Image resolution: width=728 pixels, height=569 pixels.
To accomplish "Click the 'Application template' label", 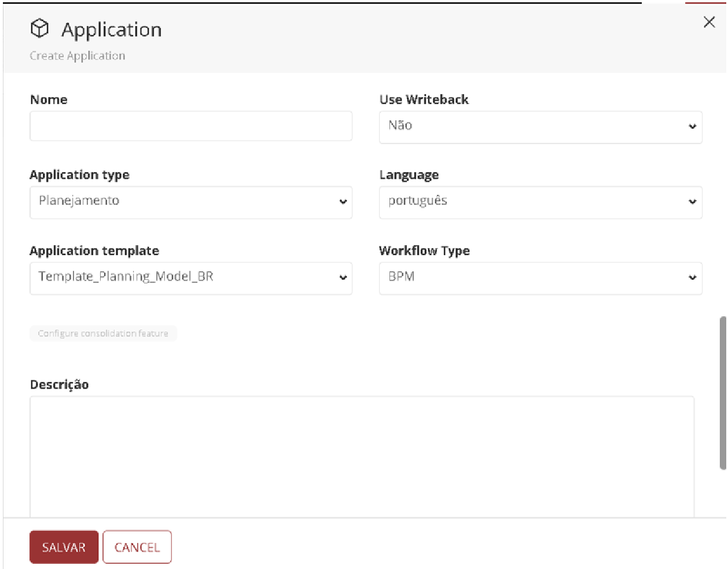I will click(94, 251).
